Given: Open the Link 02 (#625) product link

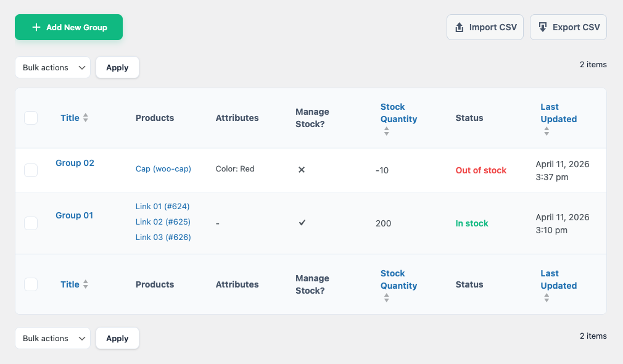Looking at the screenshot, I should tap(163, 222).
